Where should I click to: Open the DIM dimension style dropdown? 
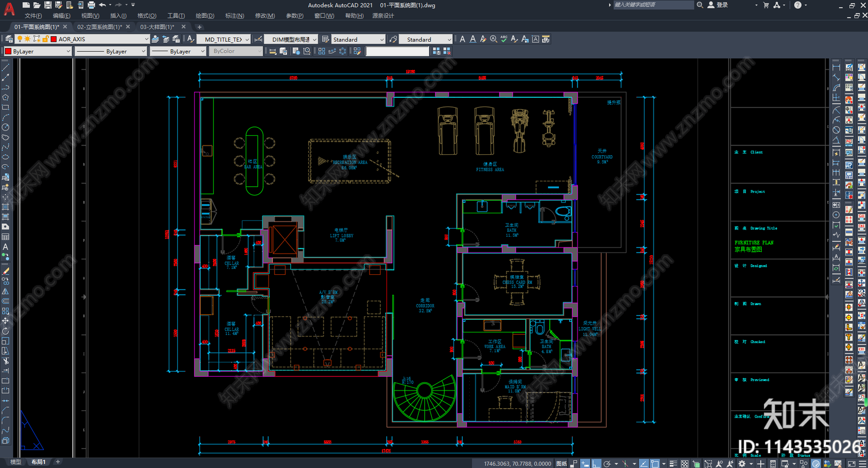(314, 39)
